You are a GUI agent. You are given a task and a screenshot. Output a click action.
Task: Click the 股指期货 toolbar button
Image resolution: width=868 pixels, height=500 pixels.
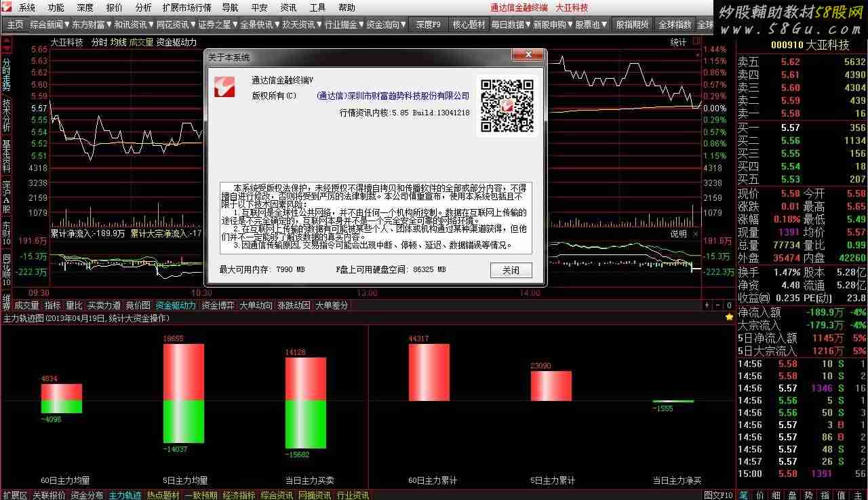click(632, 24)
